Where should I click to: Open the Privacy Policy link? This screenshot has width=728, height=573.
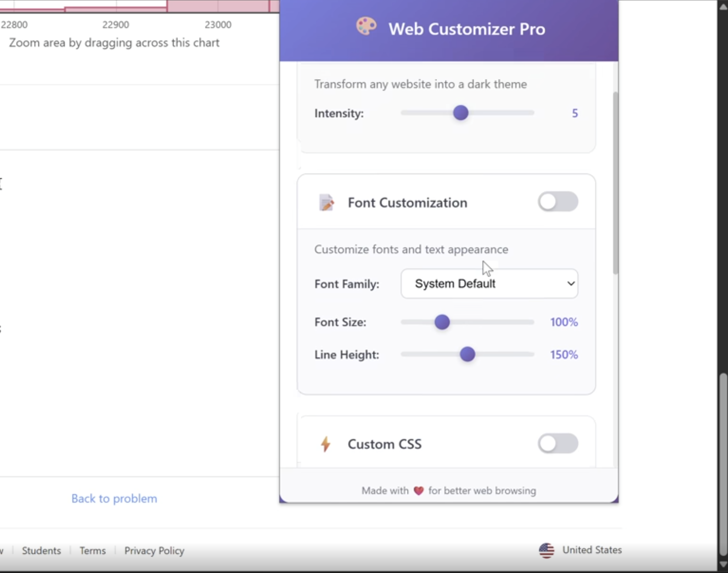pos(154,551)
